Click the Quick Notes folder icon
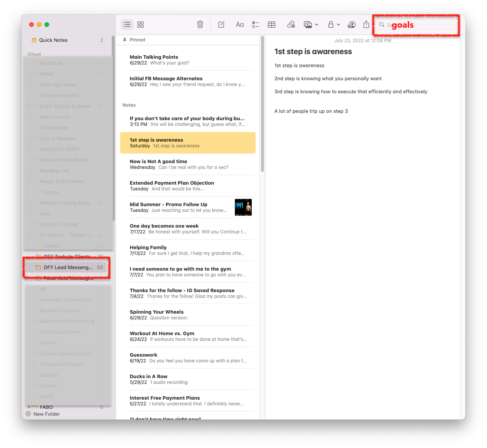The image size is (487, 448). point(34,40)
